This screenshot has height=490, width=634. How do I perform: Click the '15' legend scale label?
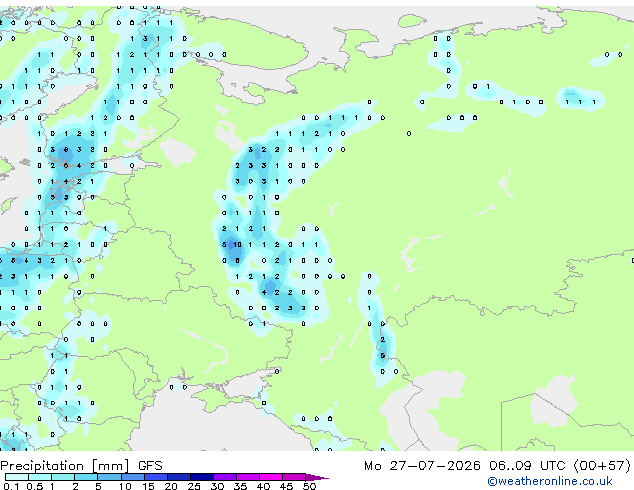pyautogui.click(x=148, y=486)
